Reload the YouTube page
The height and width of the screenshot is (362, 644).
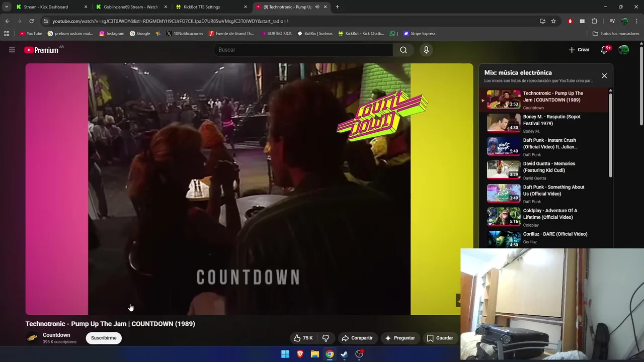31,21
